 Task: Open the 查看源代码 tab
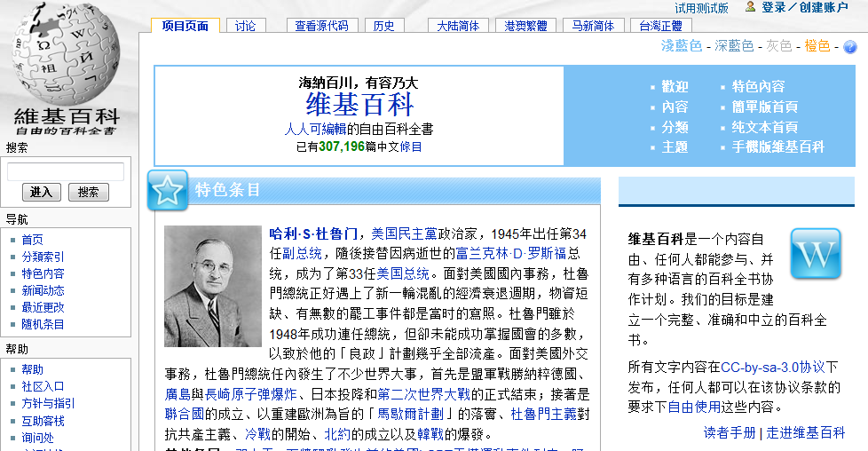tap(321, 26)
